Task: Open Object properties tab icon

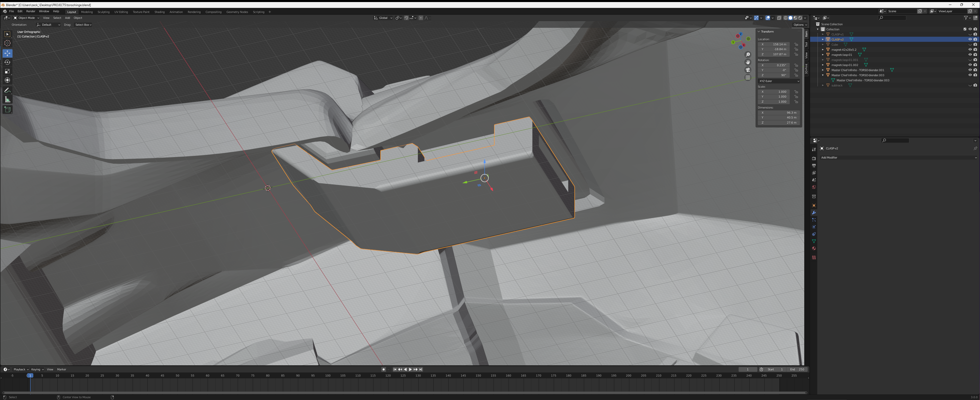Action: point(814,205)
